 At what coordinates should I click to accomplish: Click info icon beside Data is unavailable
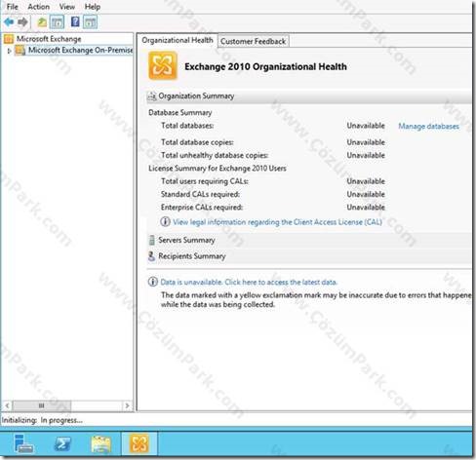(x=153, y=282)
